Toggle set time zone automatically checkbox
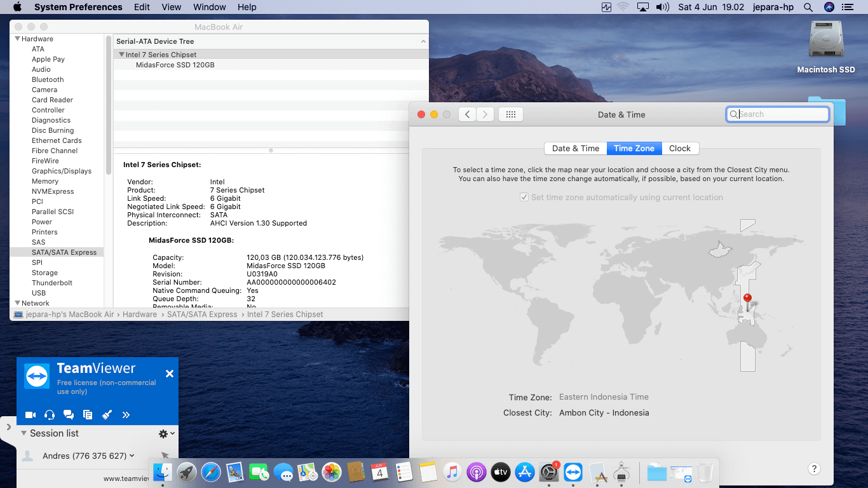Viewport: 868px width, 488px height. click(524, 198)
